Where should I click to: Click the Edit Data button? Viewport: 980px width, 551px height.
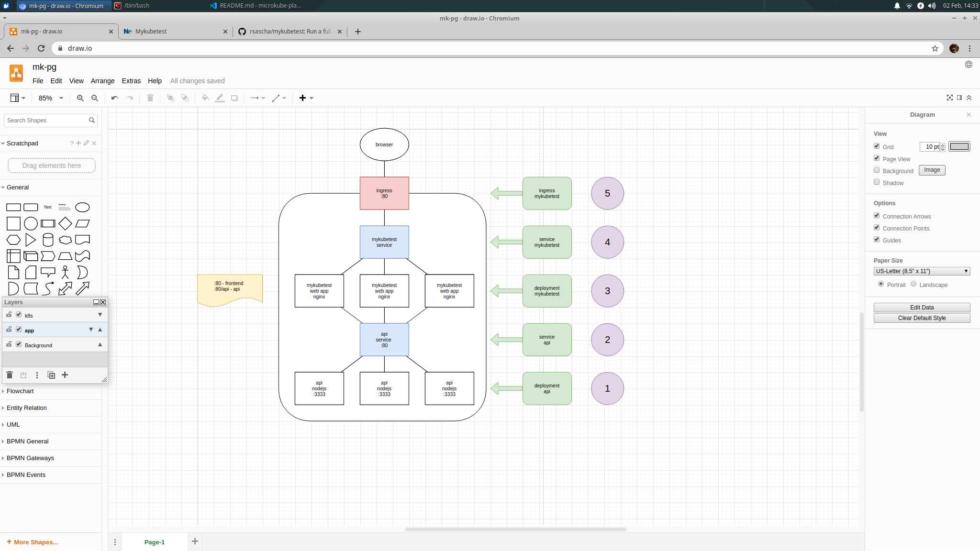click(x=922, y=308)
